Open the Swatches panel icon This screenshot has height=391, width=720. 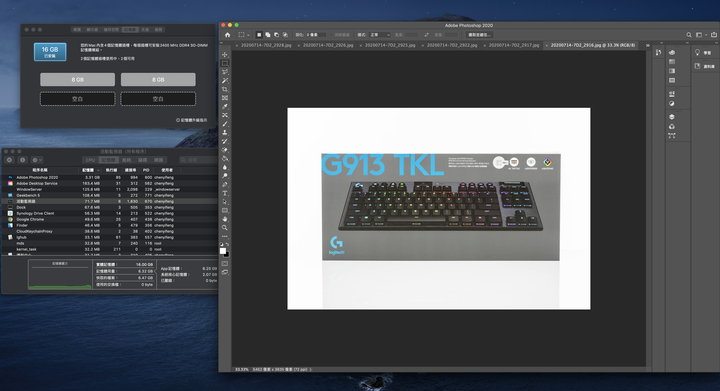click(x=672, y=62)
